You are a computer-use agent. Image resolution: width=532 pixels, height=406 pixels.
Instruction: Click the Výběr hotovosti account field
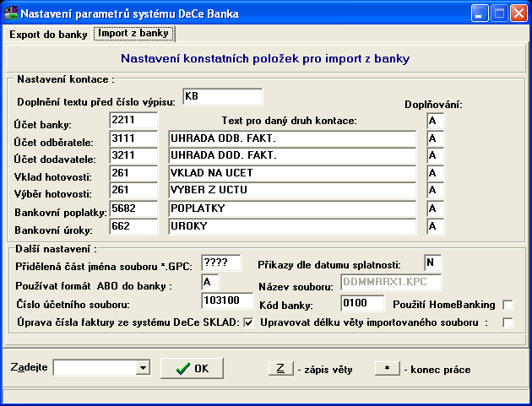coord(133,190)
